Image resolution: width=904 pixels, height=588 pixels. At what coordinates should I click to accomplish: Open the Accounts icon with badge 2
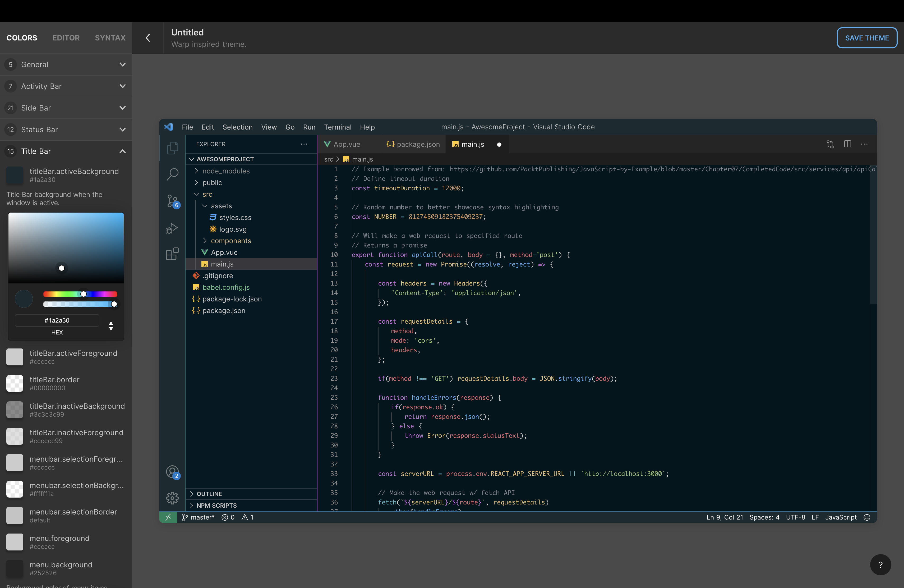(172, 472)
